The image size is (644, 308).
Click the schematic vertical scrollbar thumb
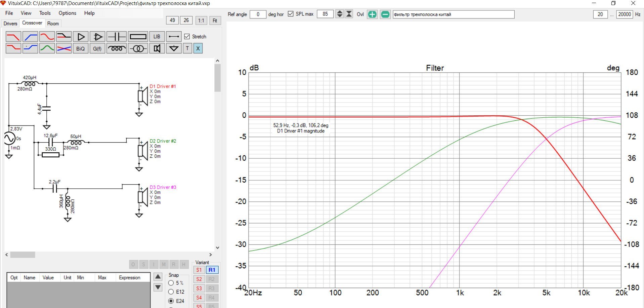(x=217, y=77)
